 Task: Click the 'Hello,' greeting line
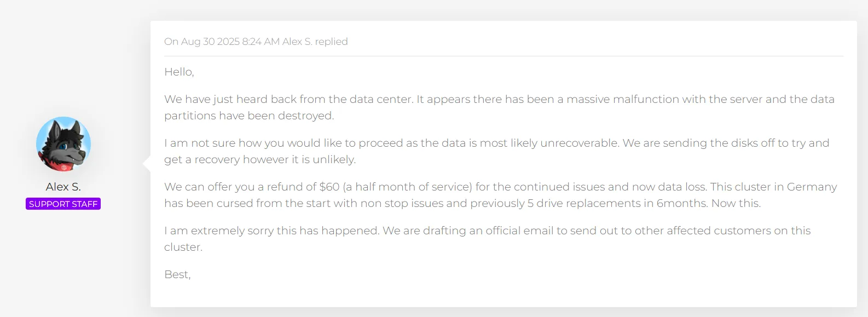tap(179, 72)
